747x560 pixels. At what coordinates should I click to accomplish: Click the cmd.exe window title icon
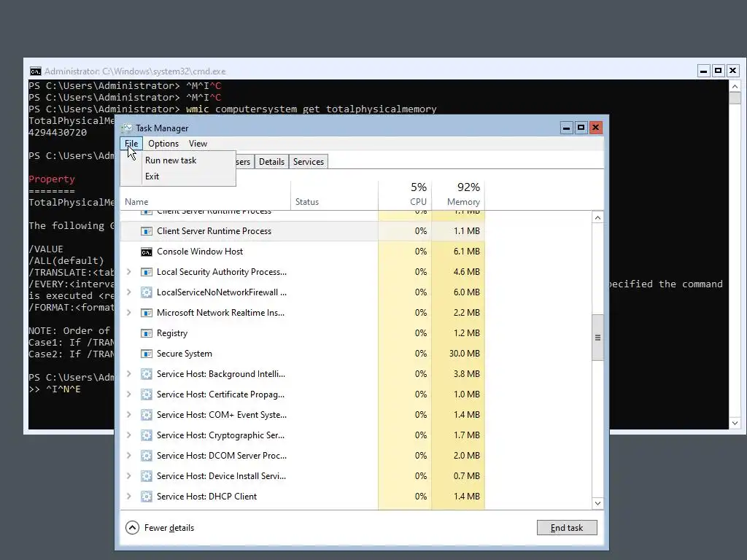(35, 71)
